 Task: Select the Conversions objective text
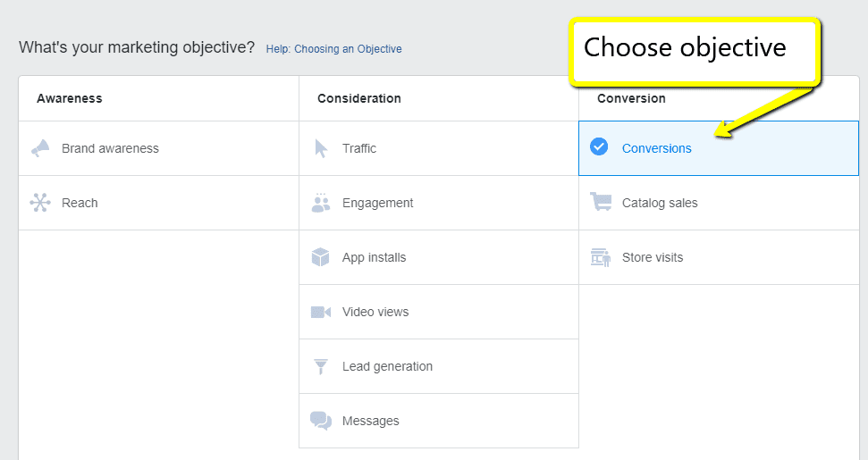[656, 148]
